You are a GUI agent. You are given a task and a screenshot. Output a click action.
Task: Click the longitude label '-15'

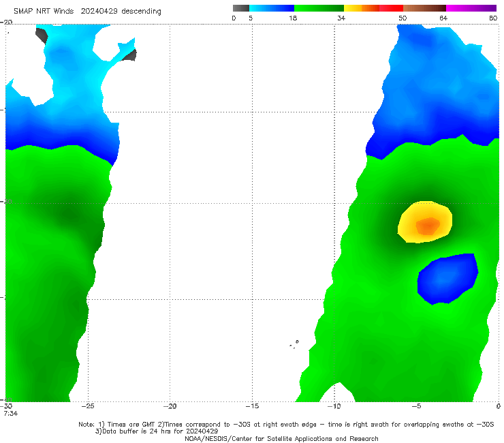pos(252,406)
